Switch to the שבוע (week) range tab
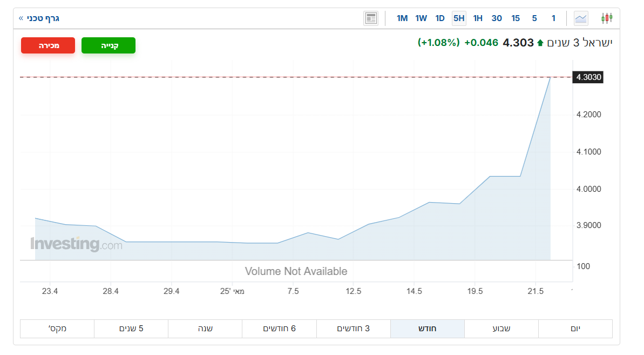644x355 pixels. (501, 329)
